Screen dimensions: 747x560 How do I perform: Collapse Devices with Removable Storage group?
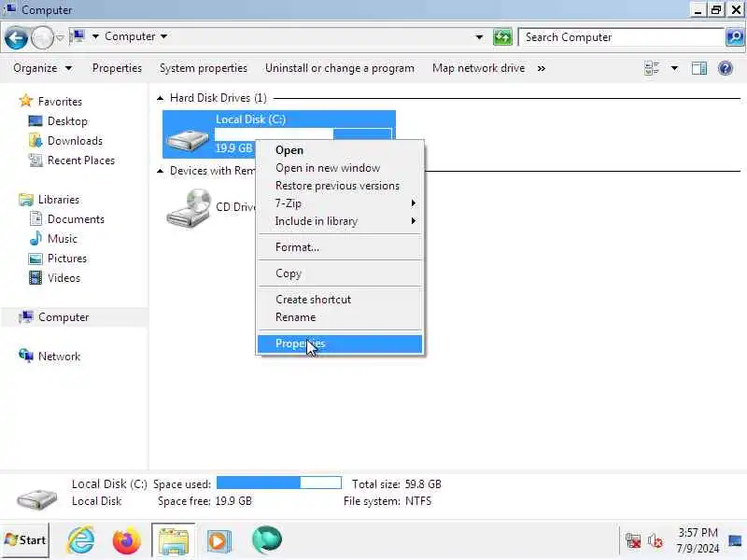161,171
